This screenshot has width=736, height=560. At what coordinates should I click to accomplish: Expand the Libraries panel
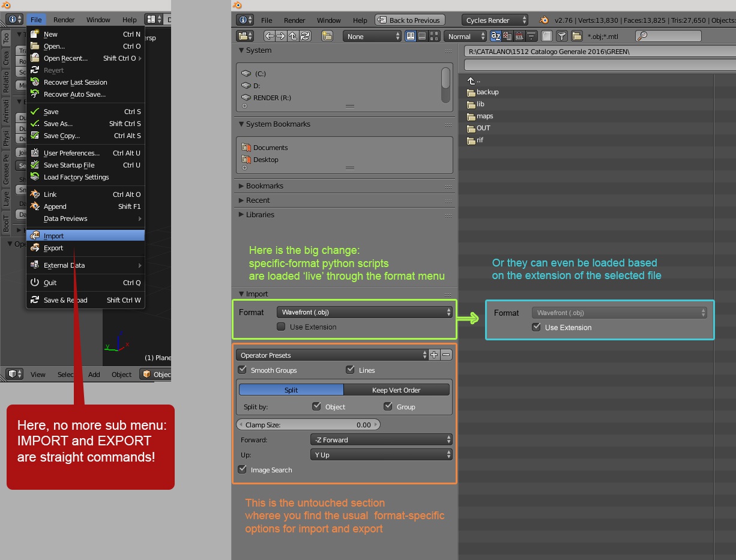260,215
